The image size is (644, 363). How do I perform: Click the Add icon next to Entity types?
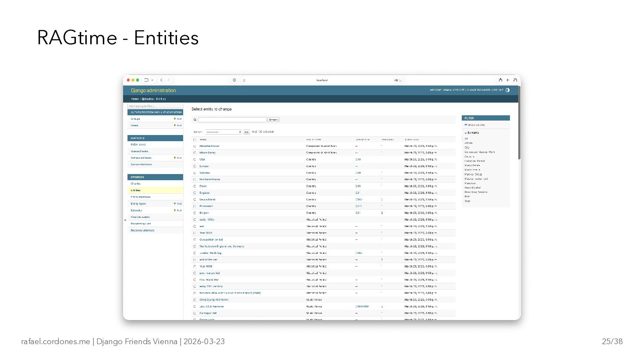pos(177,204)
